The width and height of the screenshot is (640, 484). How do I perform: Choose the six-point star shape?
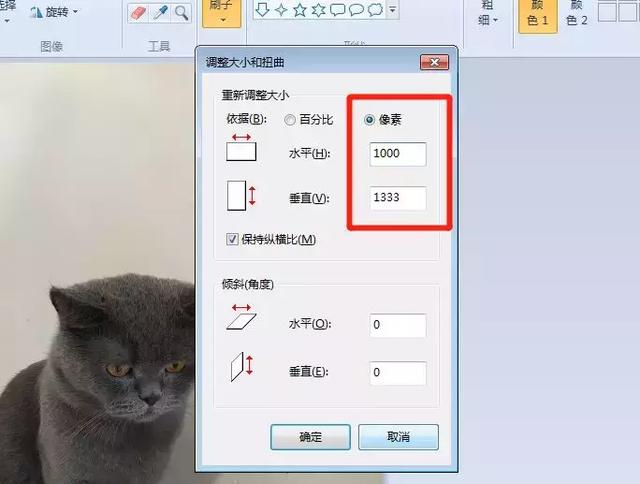(x=318, y=9)
